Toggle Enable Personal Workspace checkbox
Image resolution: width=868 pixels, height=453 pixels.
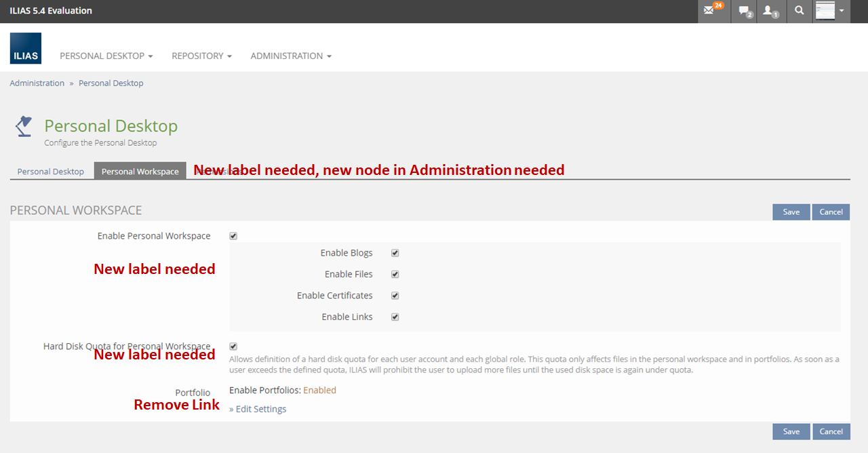(233, 236)
